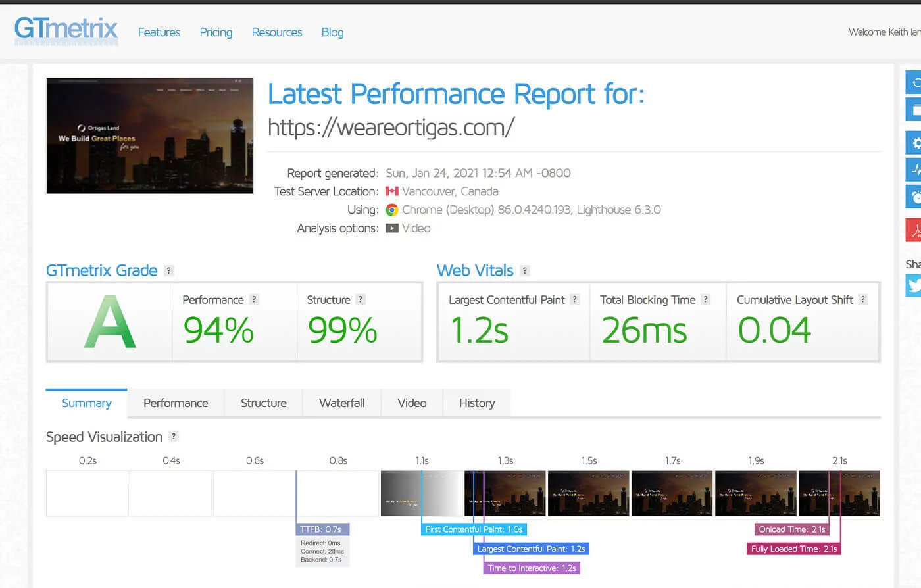This screenshot has width=921, height=588.
Task: Open Performance score help icon
Action: [x=254, y=299]
